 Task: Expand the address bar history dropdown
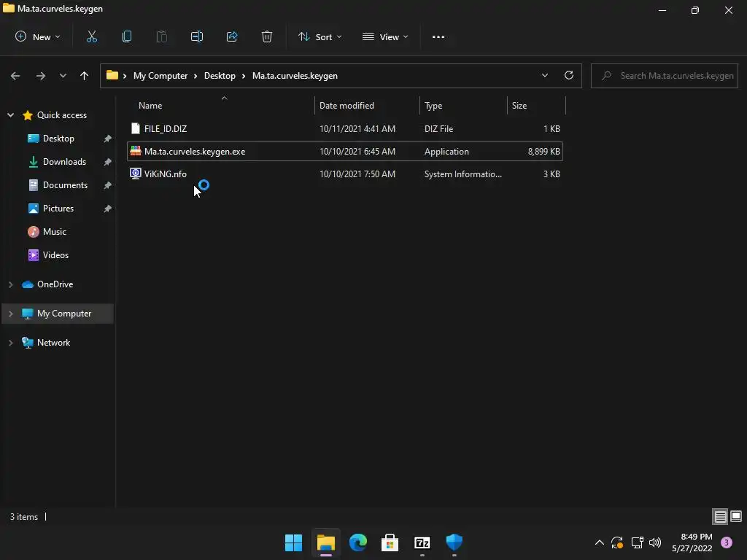(x=544, y=75)
